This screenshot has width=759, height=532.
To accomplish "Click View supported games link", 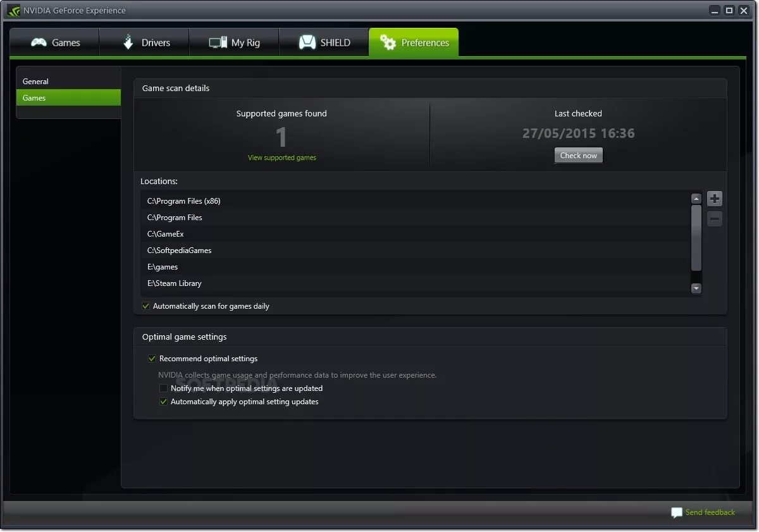I will click(x=282, y=158).
